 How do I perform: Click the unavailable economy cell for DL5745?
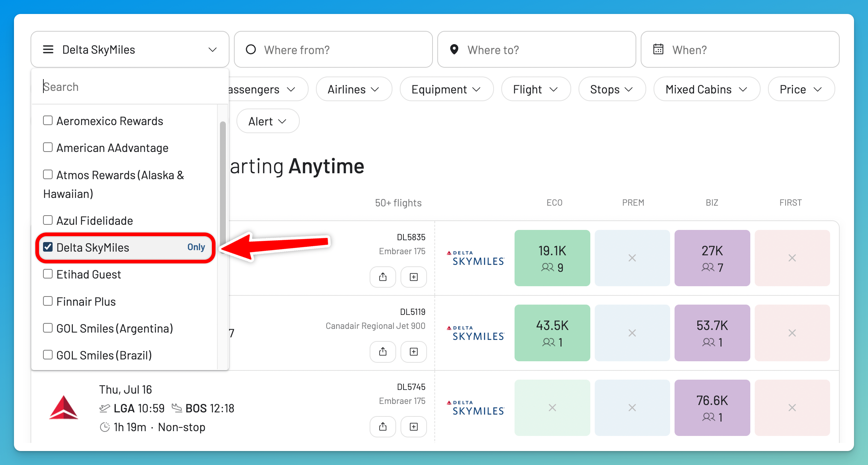pyautogui.click(x=552, y=408)
